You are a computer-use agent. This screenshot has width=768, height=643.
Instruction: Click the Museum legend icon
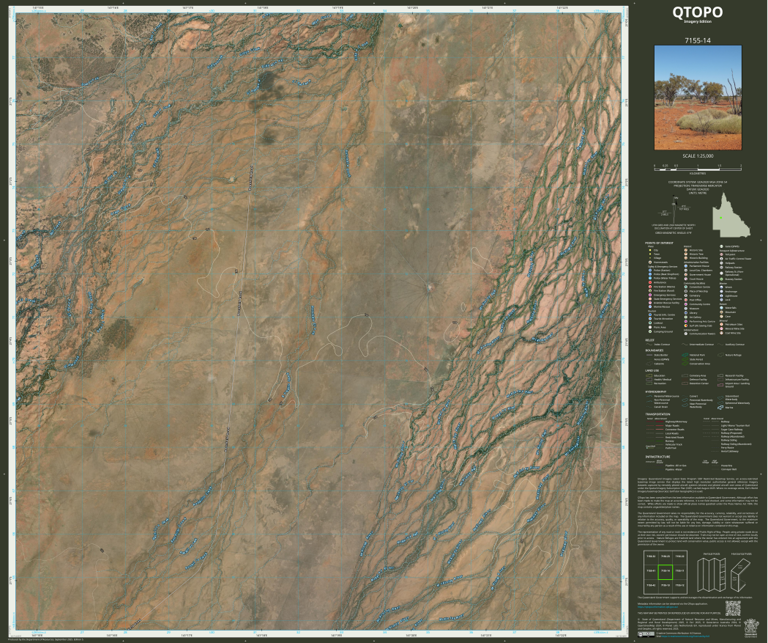(686, 309)
